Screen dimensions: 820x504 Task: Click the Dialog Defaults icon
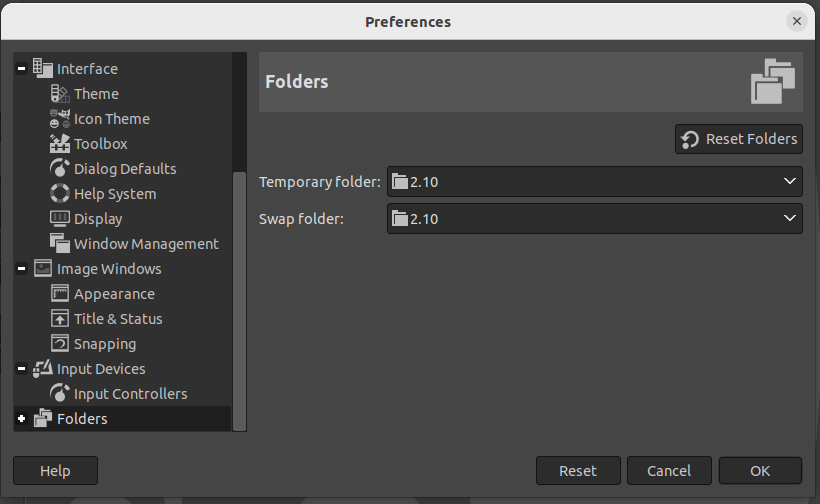pos(59,169)
